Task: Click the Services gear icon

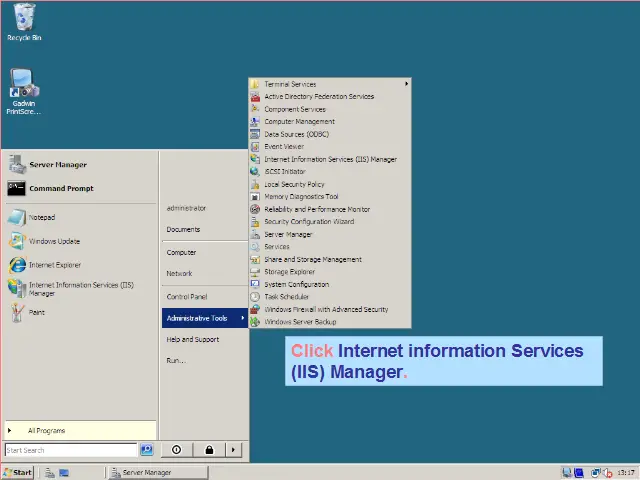Action: pos(255,247)
